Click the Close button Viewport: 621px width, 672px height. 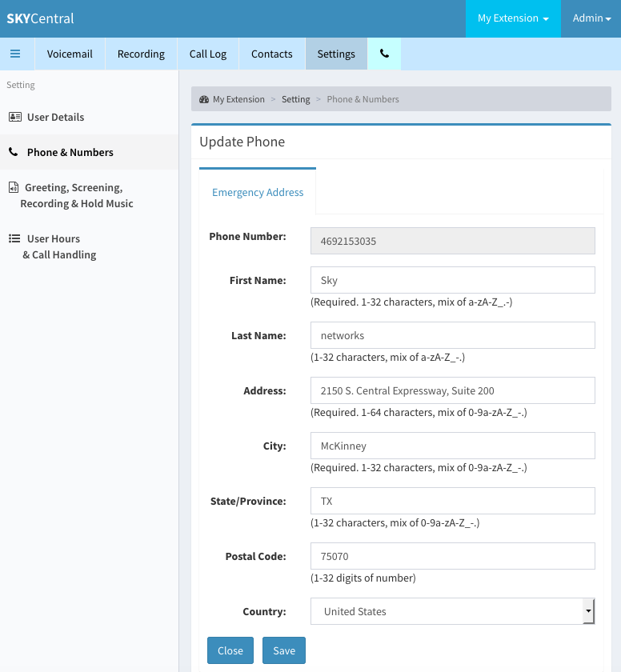230,650
